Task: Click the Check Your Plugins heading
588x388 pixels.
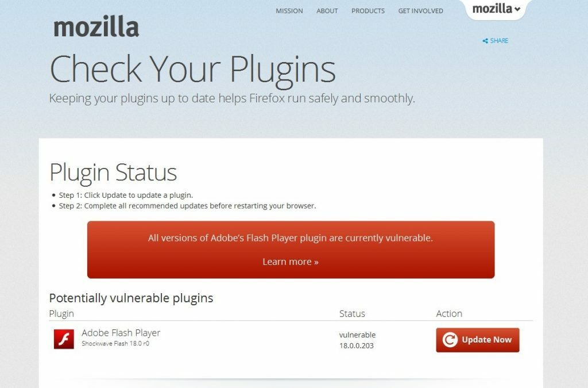Action: click(192, 69)
